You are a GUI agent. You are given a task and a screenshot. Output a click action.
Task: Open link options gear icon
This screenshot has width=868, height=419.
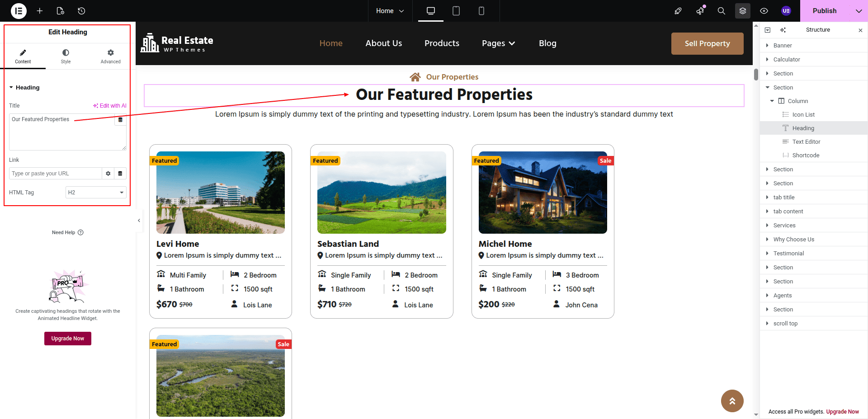(x=108, y=174)
